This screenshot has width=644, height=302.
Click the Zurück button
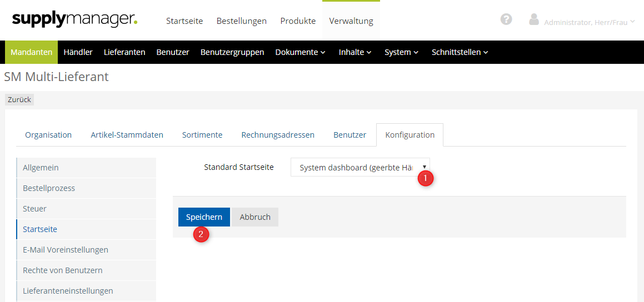click(19, 99)
